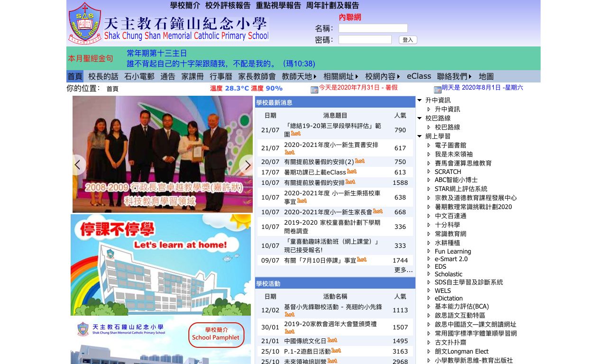The width and height of the screenshot is (607, 364).
Task: Collapse the 網上學習 sidebar section
Action: point(419,136)
